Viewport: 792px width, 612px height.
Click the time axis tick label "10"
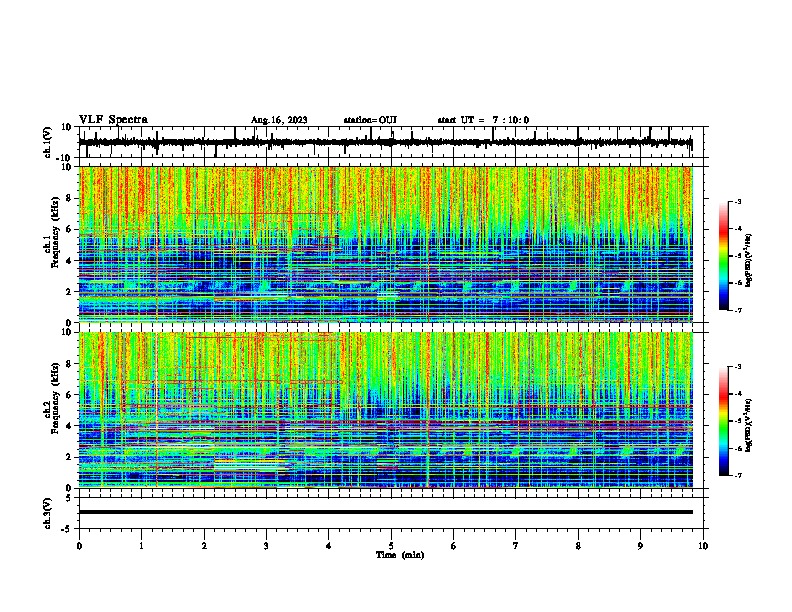(703, 546)
